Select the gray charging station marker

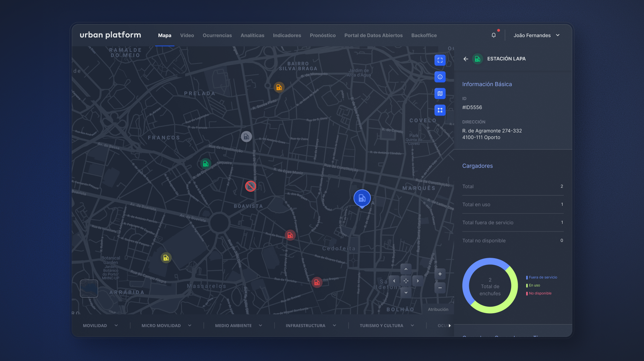[246, 137]
